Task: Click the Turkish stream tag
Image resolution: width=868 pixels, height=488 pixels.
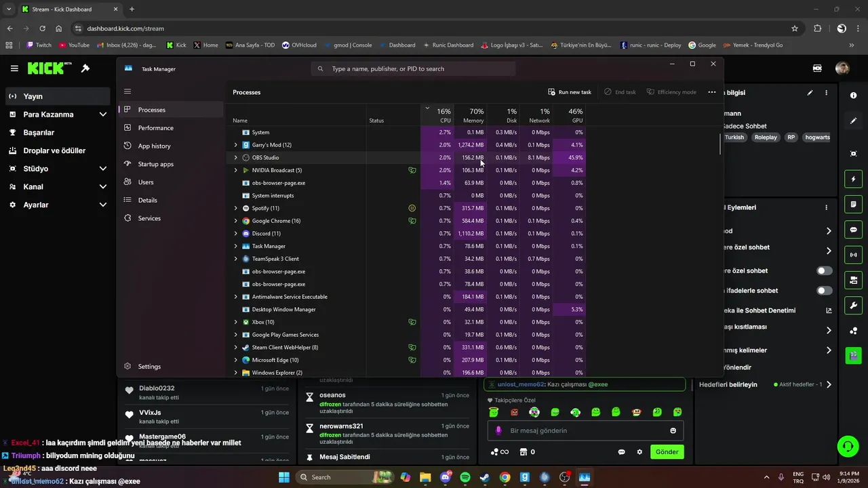Action: (734, 137)
